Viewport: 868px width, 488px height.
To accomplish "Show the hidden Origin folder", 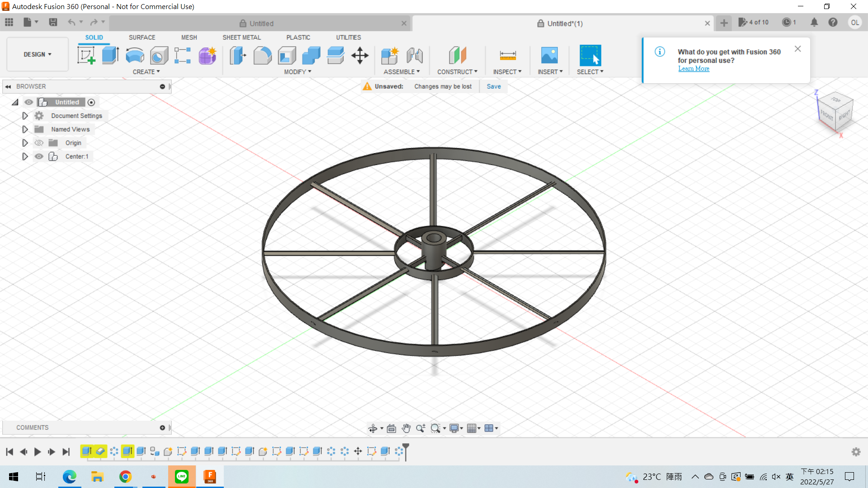I will point(39,143).
